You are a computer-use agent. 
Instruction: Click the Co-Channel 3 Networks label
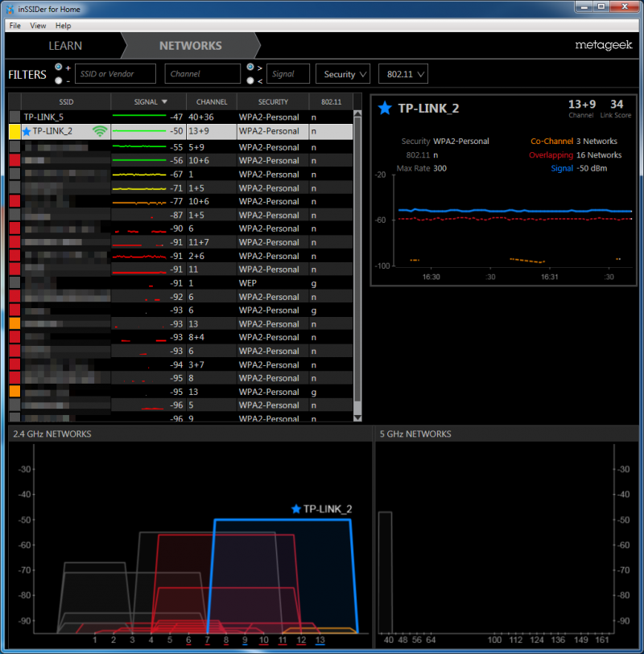(x=573, y=142)
